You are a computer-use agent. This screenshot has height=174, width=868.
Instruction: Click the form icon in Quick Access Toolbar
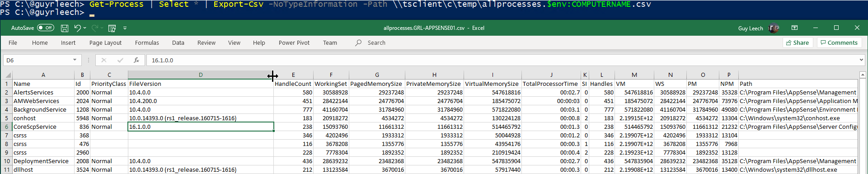[112, 28]
